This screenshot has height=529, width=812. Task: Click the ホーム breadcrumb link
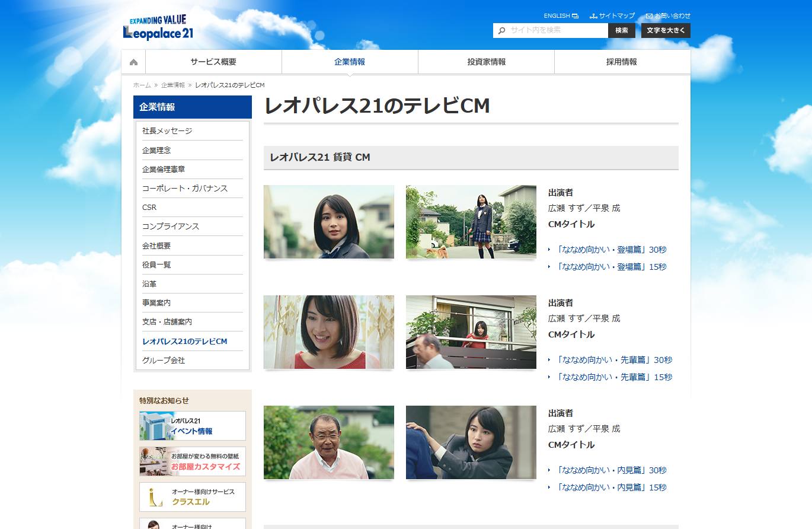142,85
